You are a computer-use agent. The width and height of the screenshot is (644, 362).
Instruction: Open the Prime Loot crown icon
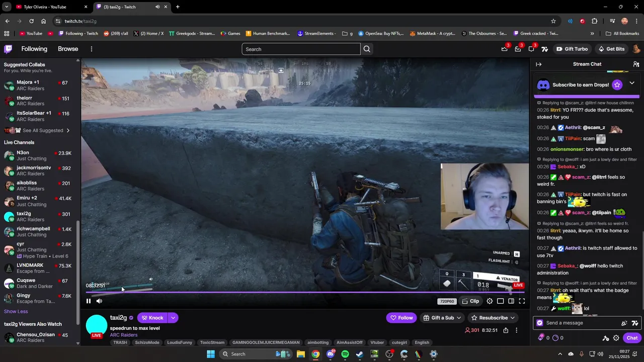pyautogui.click(x=504, y=49)
